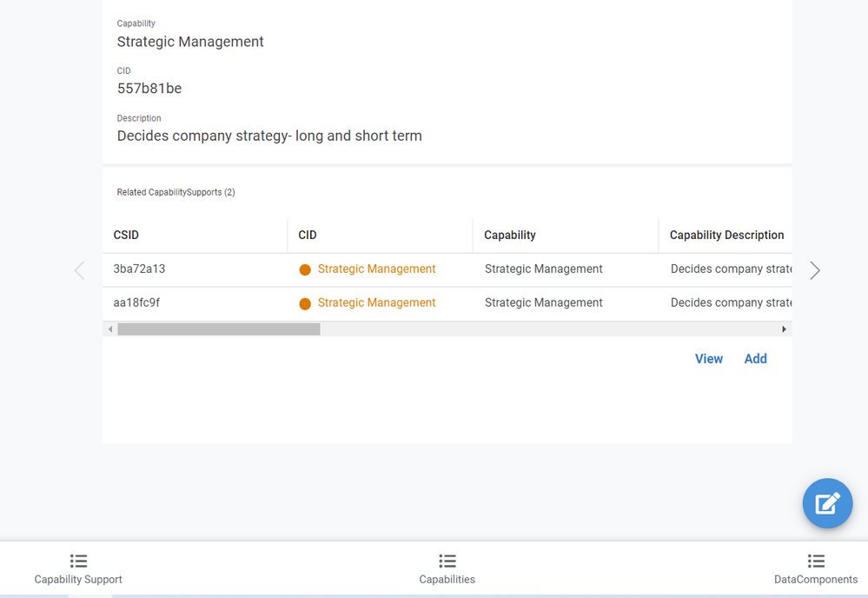Sort by Capability Description column header
868x598 pixels.
(x=726, y=236)
